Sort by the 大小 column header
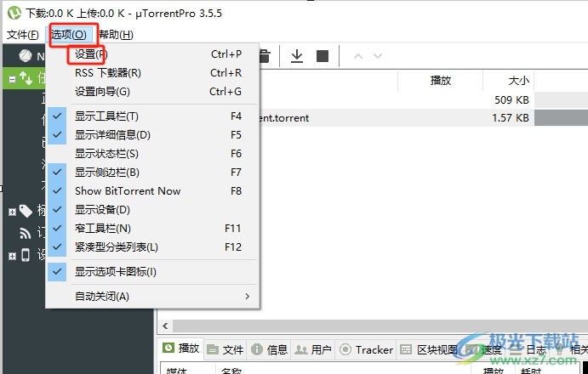The image size is (588, 374). (x=509, y=80)
